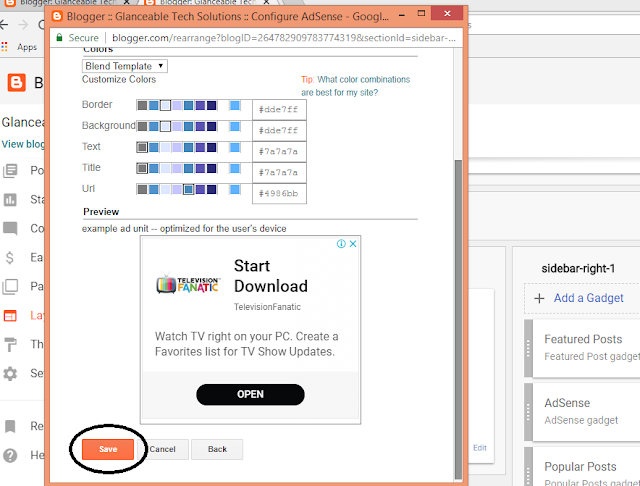Viewport: 640px width, 486px height.
Task: Click the browser back arrow
Action: tap(4, 25)
